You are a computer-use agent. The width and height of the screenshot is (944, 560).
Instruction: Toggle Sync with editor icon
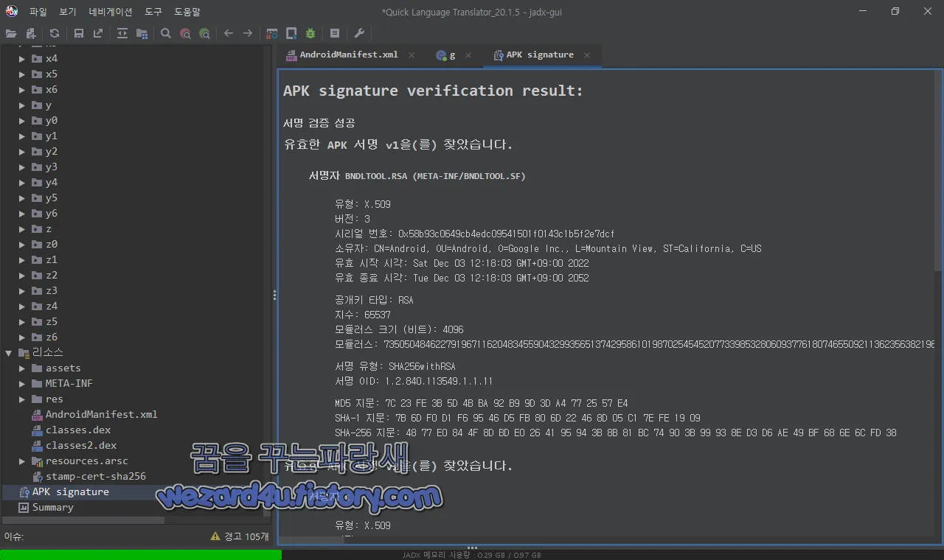(122, 33)
